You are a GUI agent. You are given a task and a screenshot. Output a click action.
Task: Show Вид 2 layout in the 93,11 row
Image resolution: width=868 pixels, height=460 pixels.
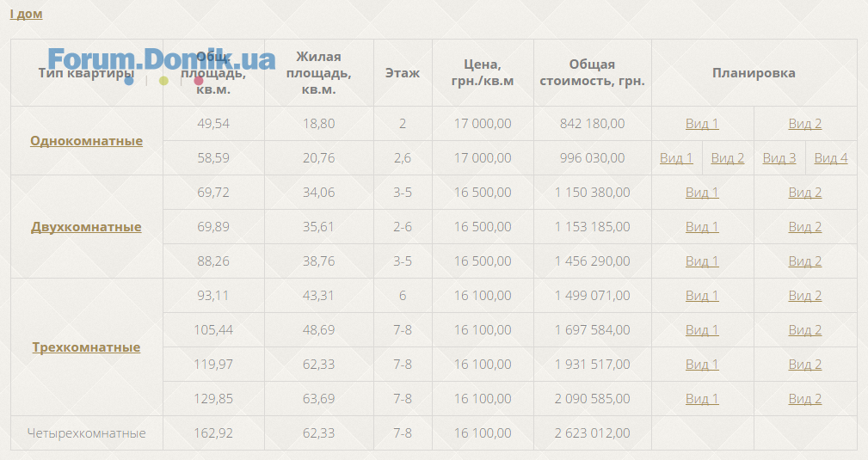[805, 296]
